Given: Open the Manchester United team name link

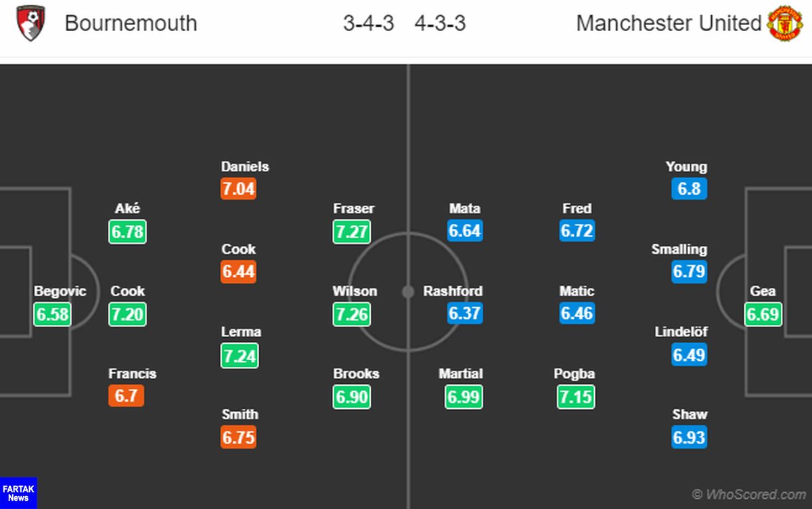Looking at the screenshot, I should click(669, 24).
